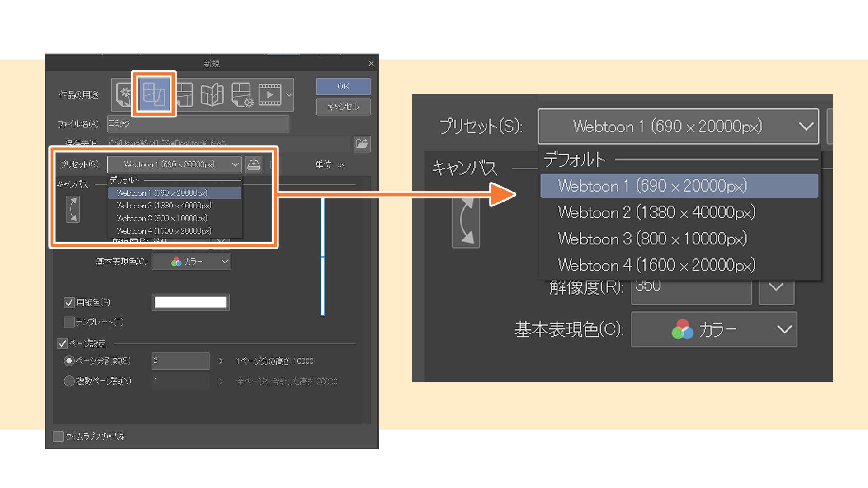Select the 複数ページ数(N) radio button
This screenshot has height=488, width=868.
pos(69,381)
